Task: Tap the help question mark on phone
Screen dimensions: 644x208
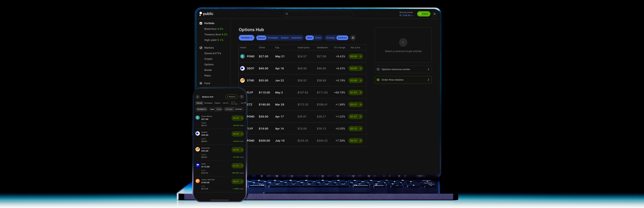Action: (x=242, y=97)
